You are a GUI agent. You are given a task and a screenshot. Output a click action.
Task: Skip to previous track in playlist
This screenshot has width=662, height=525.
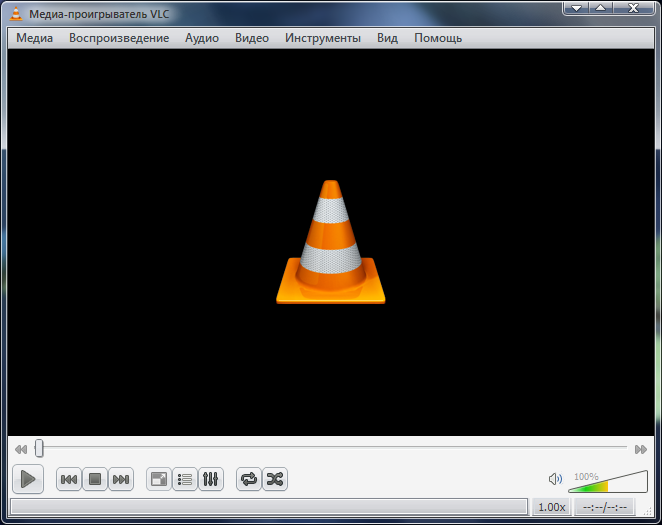[x=69, y=479]
